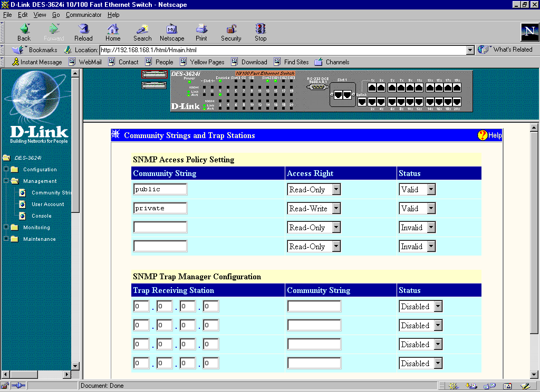This screenshot has height=392, width=540.
Task: Expand the Configuration folder in tree
Action: coord(6,170)
